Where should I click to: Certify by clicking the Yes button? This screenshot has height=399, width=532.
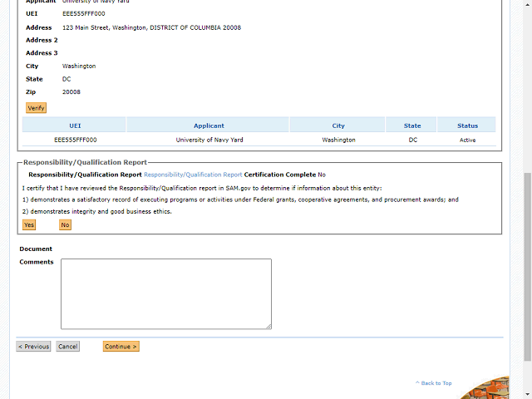click(x=29, y=224)
